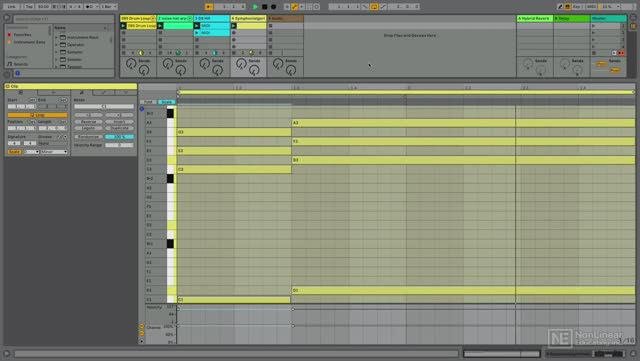Image resolution: width=640 pixels, height=361 pixels.
Task: Click the Master scene stop square icon
Action: pos(593,53)
